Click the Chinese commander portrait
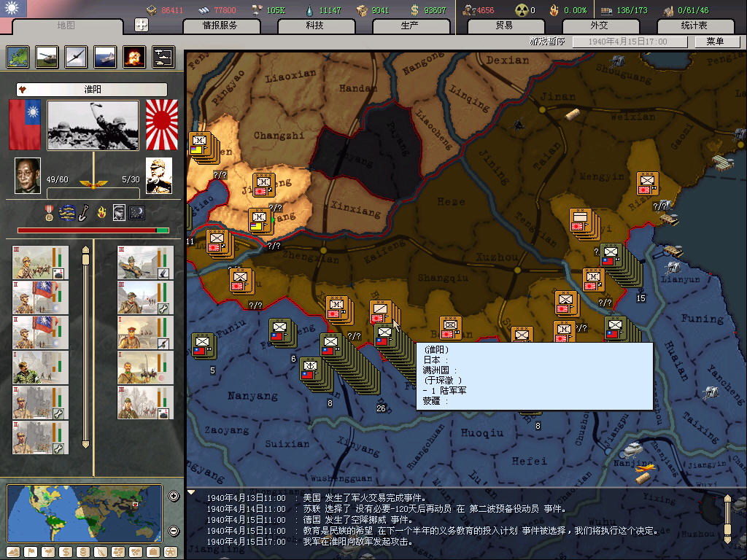The image size is (747, 560). click(x=28, y=176)
